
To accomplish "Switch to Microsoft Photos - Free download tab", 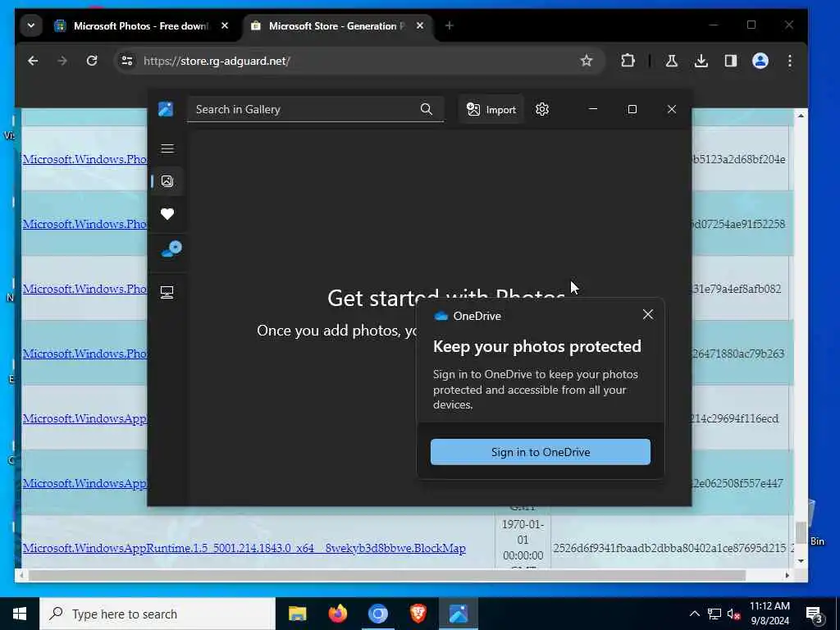I will 142,25.
